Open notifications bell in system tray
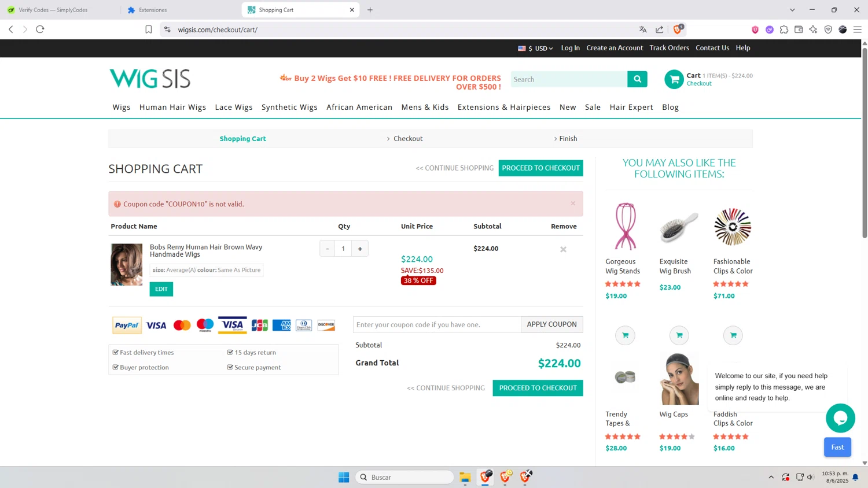 click(855, 477)
